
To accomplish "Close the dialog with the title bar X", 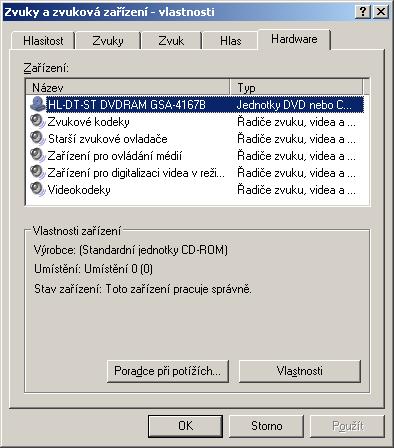I will pyautogui.click(x=381, y=12).
